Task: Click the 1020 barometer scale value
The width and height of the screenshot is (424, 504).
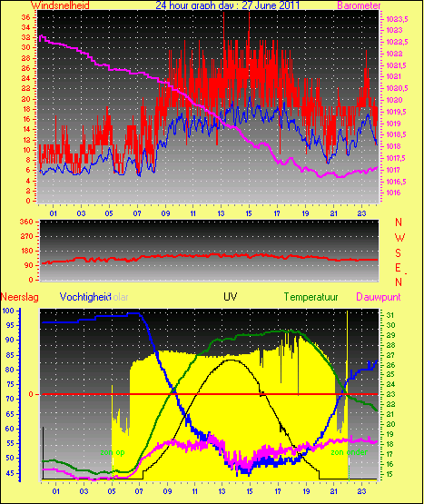Action: [x=394, y=100]
